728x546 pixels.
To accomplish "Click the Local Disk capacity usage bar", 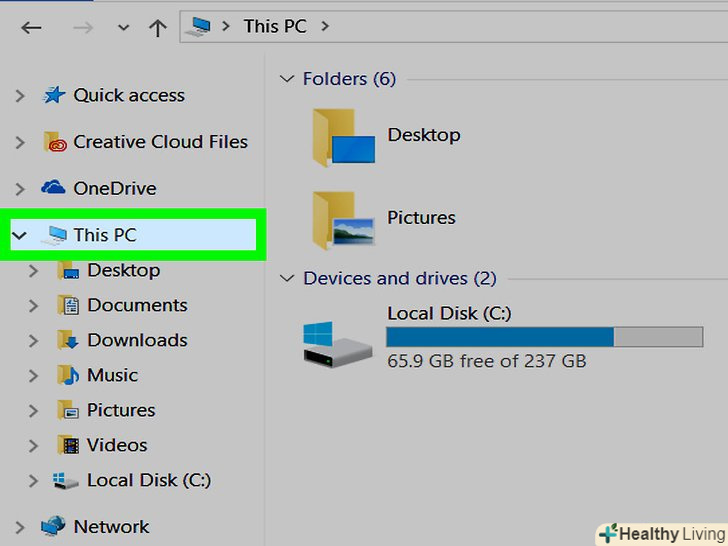I will (x=545, y=337).
